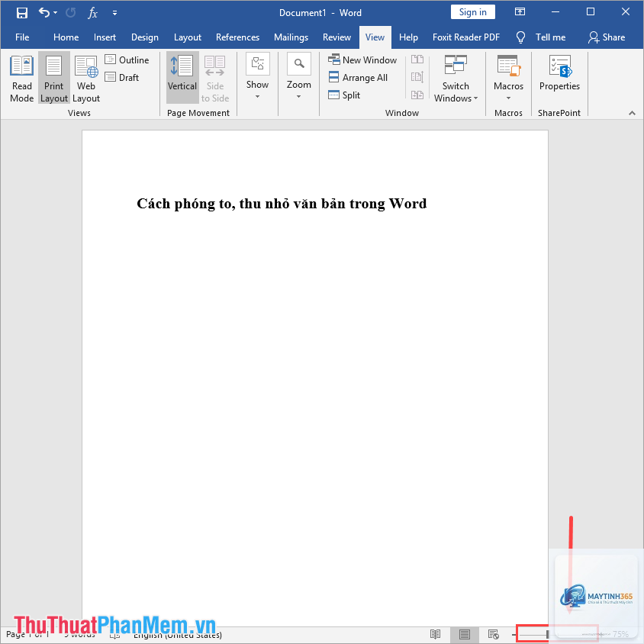Click the Macros icon
This screenshot has height=644, width=644.
(508, 66)
